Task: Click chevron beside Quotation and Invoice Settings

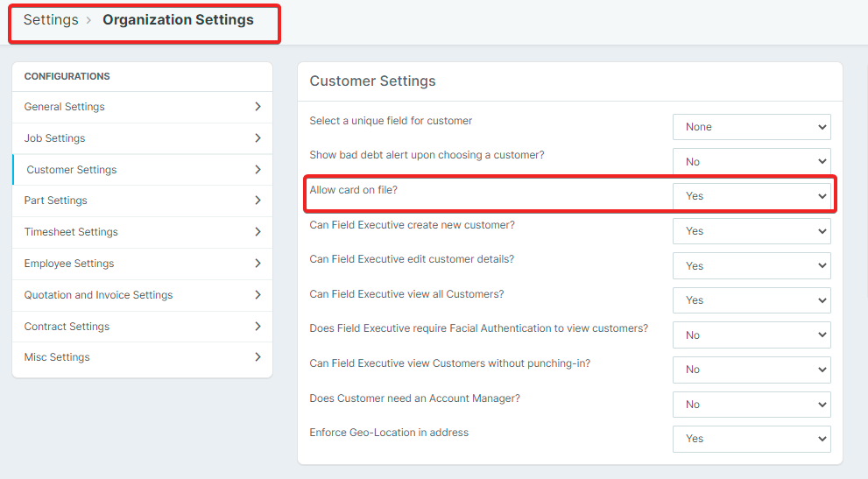Action: click(x=258, y=295)
